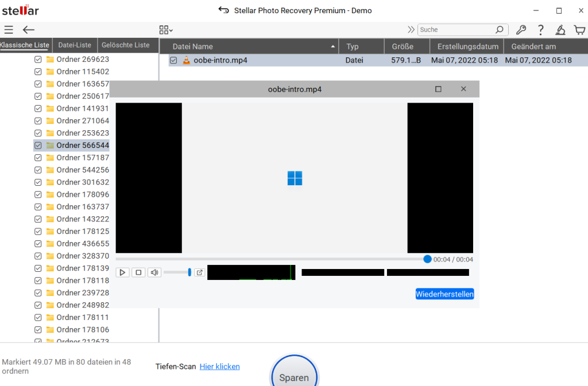Screen dimensions: 588x386
Task: Go back with the arrow icon
Action: [29, 30]
